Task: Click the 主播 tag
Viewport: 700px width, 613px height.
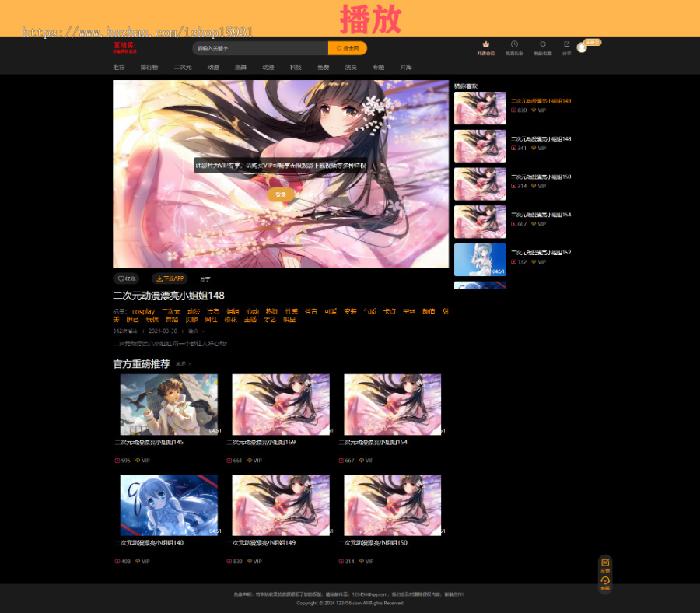Action: click(250, 320)
